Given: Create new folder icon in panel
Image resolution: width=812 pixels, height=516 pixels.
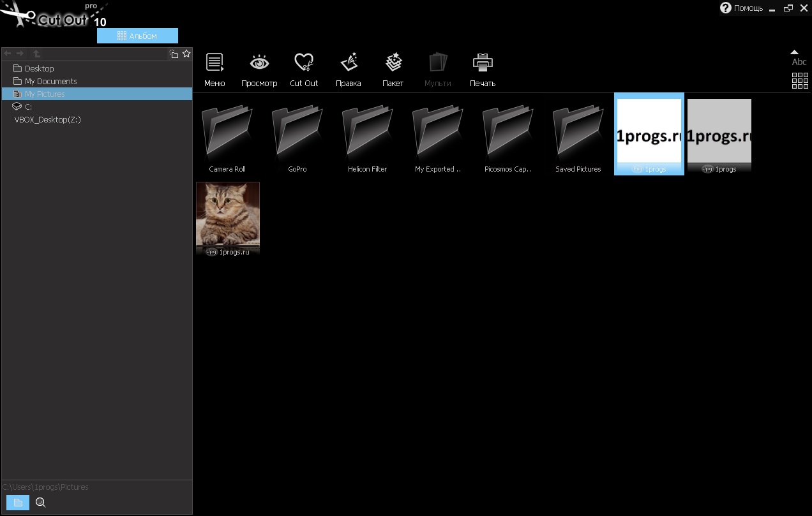Looking at the screenshot, I should tap(174, 54).
